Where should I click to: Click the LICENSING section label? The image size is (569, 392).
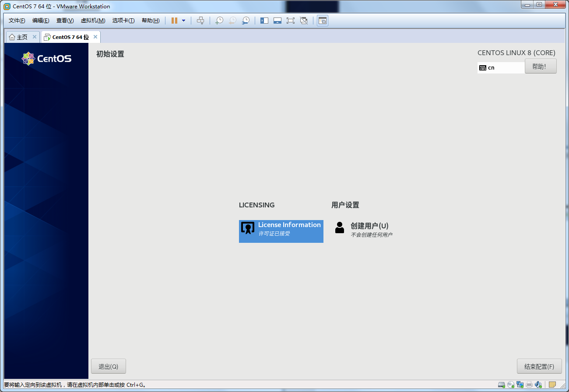(x=257, y=205)
